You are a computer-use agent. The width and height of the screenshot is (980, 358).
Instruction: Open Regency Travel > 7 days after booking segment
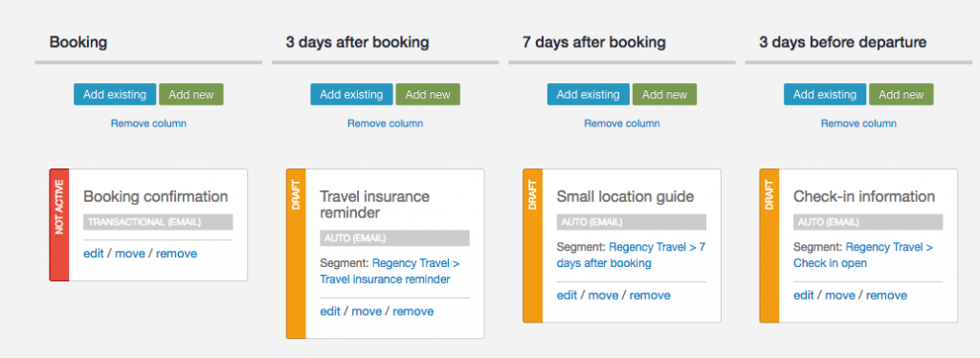[x=632, y=255]
